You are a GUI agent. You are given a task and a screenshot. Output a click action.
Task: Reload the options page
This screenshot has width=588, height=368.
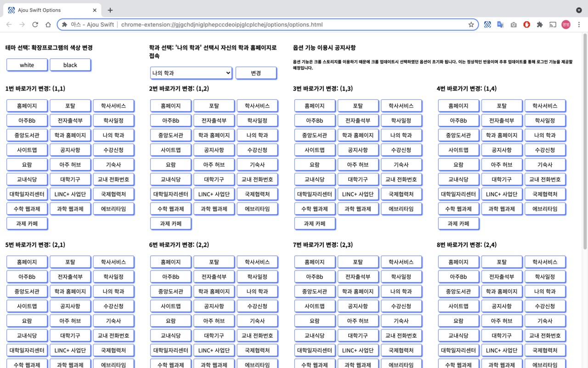(35, 24)
